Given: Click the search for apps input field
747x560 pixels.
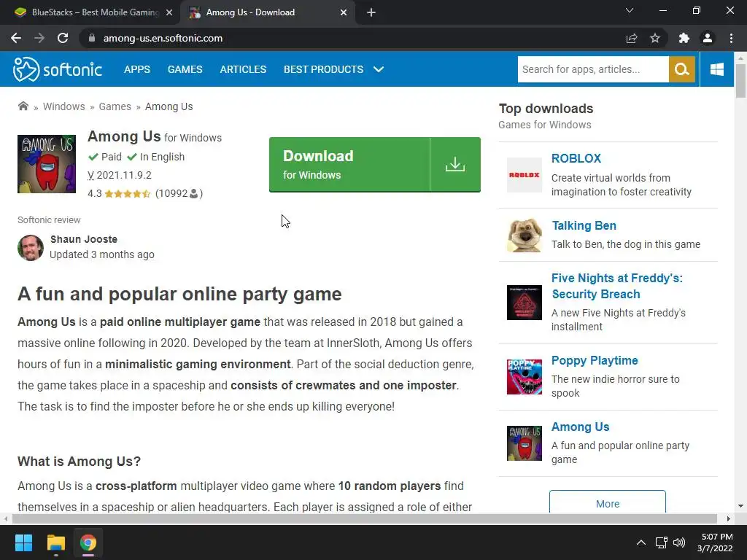Looking at the screenshot, I should (593, 69).
